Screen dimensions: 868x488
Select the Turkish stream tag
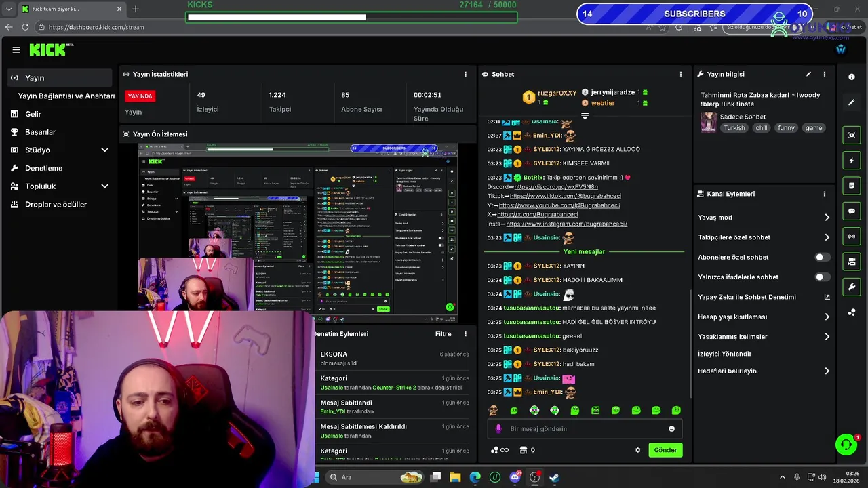point(734,128)
